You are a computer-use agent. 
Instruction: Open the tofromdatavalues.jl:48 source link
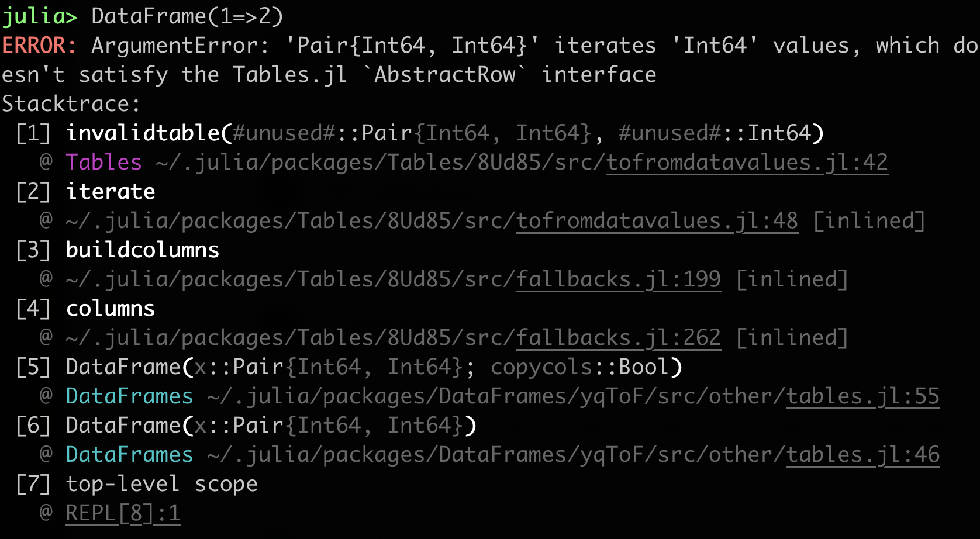[657, 221]
